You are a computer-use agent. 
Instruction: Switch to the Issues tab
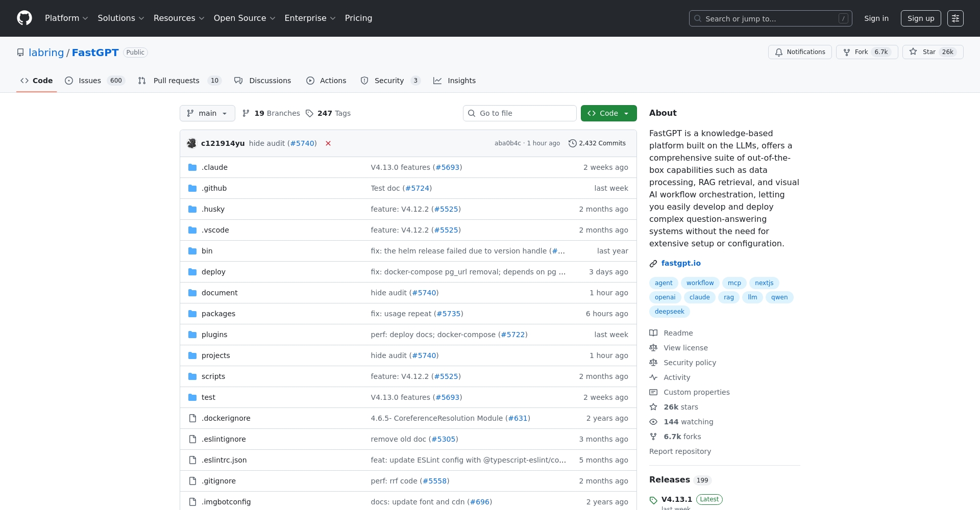click(x=90, y=81)
